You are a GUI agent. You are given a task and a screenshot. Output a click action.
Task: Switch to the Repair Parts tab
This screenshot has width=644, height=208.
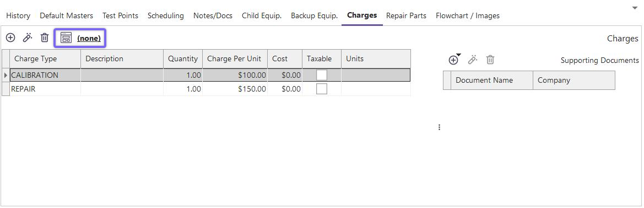pos(406,15)
